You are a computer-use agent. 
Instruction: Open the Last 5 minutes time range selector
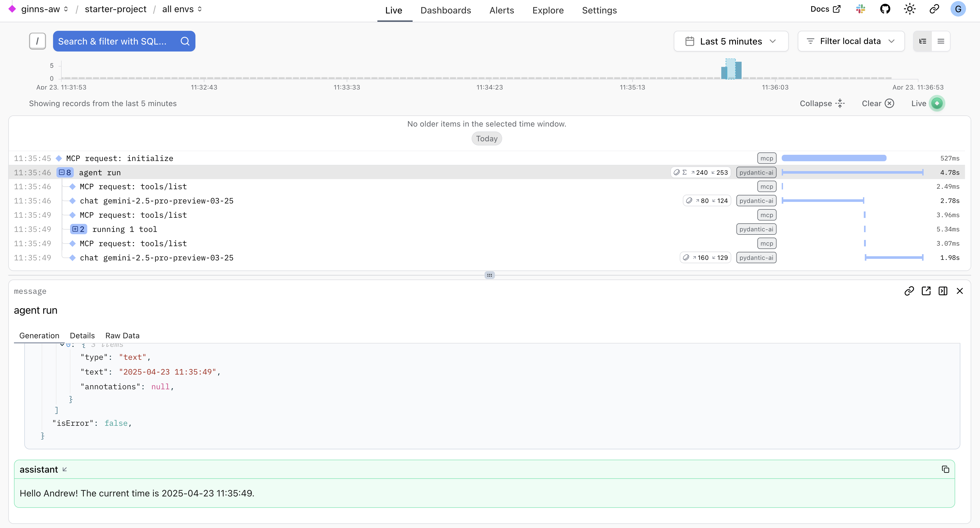coord(730,41)
